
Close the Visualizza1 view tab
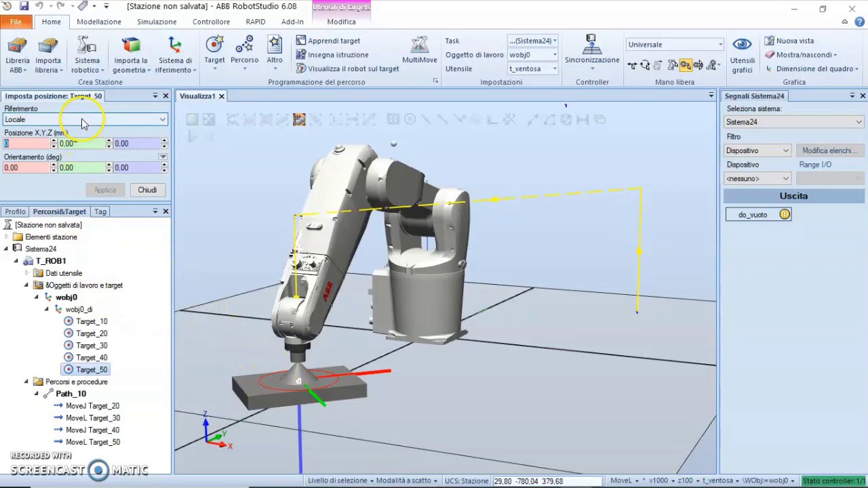pos(221,96)
